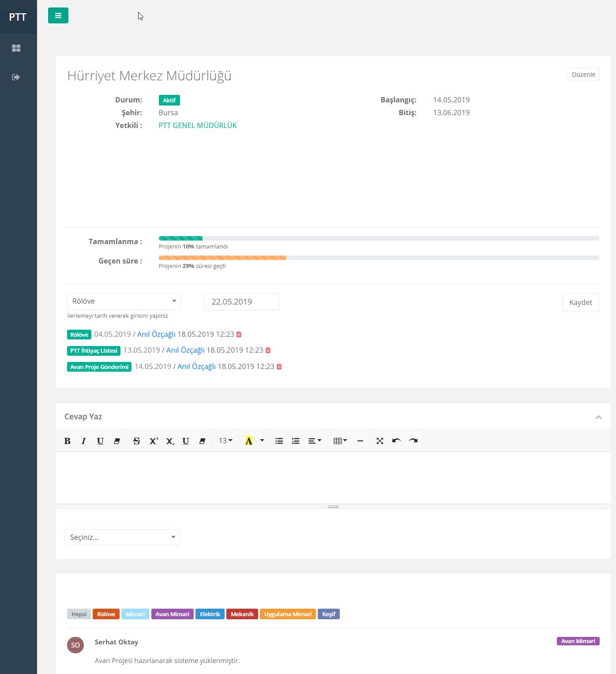Undo the last editor action
The image size is (616, 674).
tap(396, 441)
